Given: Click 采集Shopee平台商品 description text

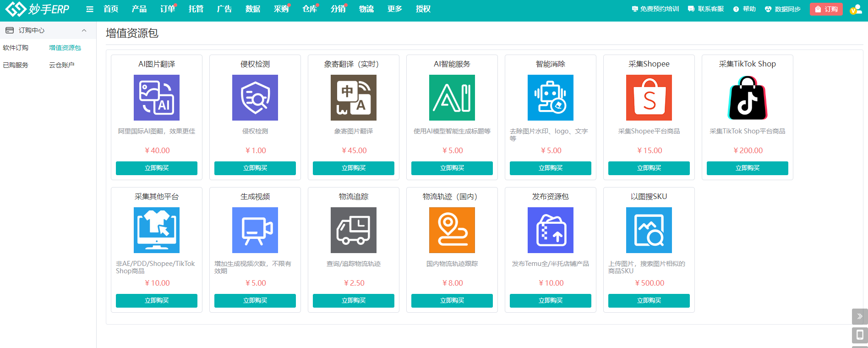Looking at the screenshot, I should pyautogui.click(x=649, y=131).
